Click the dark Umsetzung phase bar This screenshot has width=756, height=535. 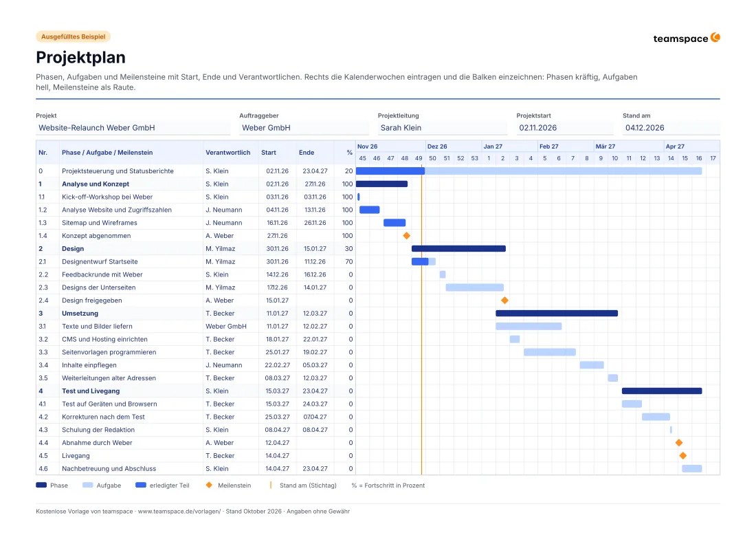tap(557, 314)
